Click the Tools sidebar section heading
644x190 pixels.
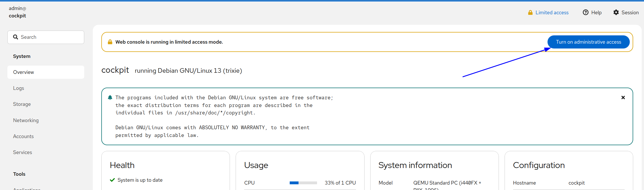click(19, 174)
